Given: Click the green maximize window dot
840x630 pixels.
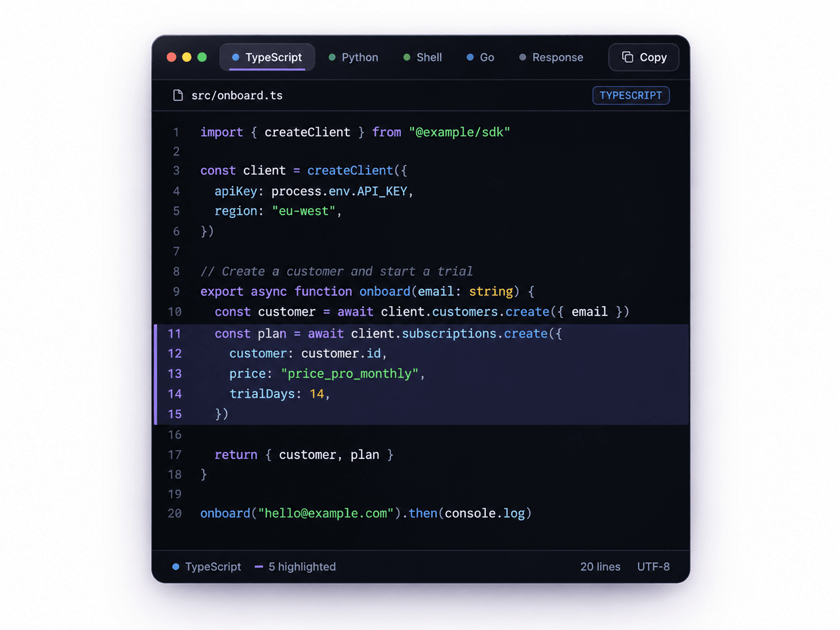Looking at the screenshot, I should click(x=202, y=57).
